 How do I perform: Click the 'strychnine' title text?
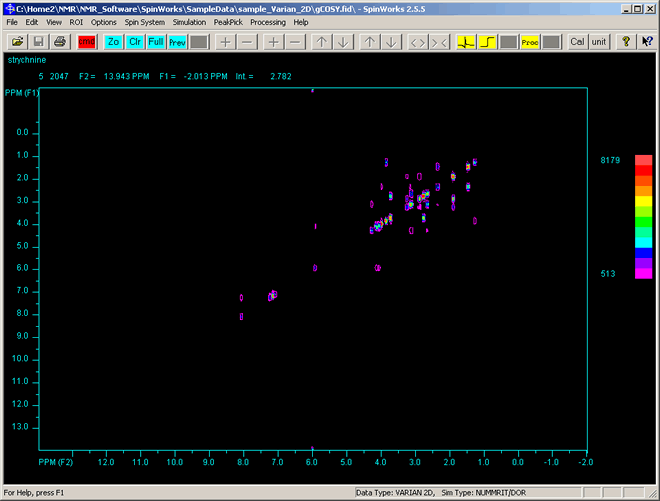(x=27, y=60)
